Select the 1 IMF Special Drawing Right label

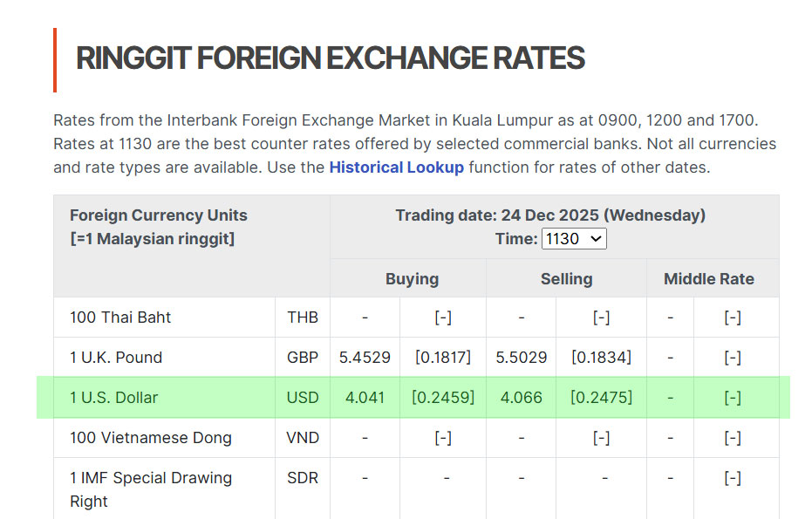151,488
